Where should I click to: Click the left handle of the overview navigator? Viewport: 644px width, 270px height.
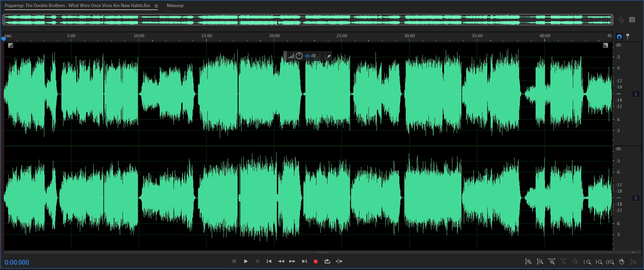pos(4,20)
